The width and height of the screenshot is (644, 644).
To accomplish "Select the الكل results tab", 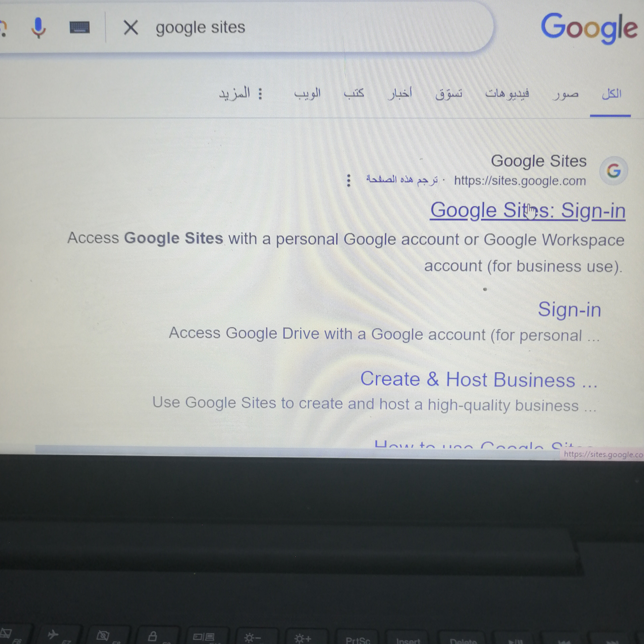I will [611, 94].
